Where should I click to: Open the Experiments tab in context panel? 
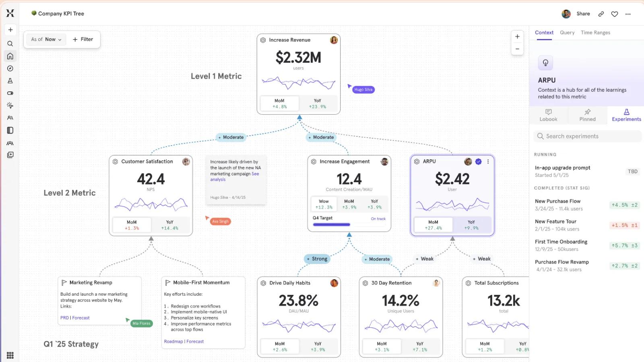coord(626,115)
